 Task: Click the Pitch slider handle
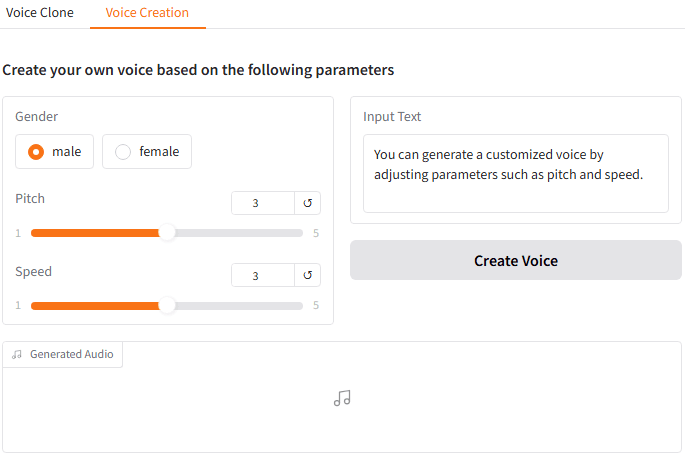pos(167,233)
